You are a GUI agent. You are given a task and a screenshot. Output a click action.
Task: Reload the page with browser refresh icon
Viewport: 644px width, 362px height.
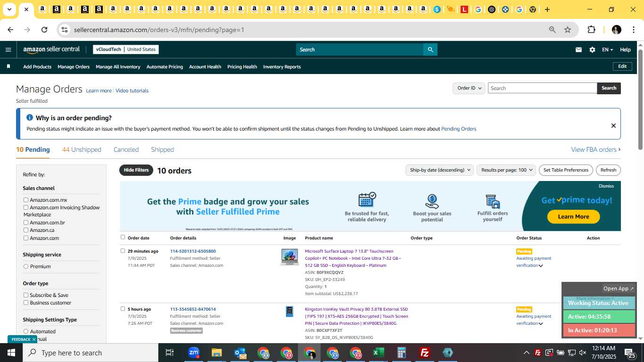pyautogui.click(x=44, y=30)
